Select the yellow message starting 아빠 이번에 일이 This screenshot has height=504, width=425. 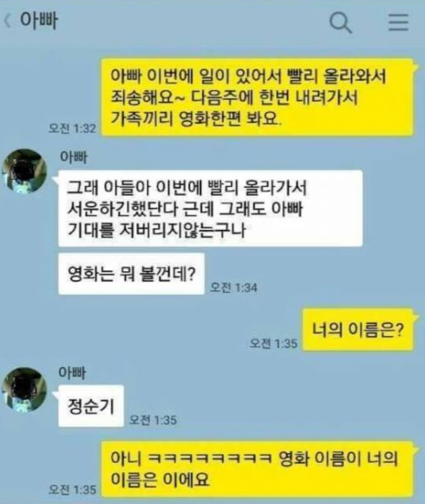pos(257,97)
